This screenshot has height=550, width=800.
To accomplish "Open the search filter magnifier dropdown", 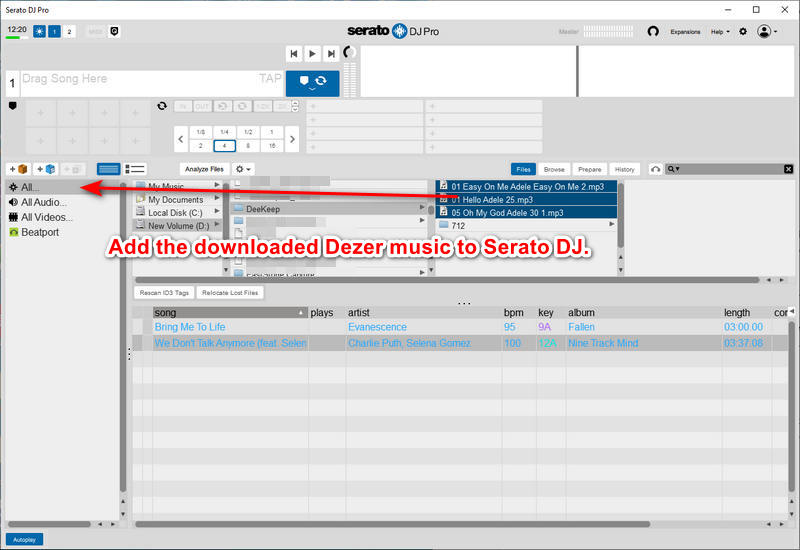I will [x=673, y=169].
